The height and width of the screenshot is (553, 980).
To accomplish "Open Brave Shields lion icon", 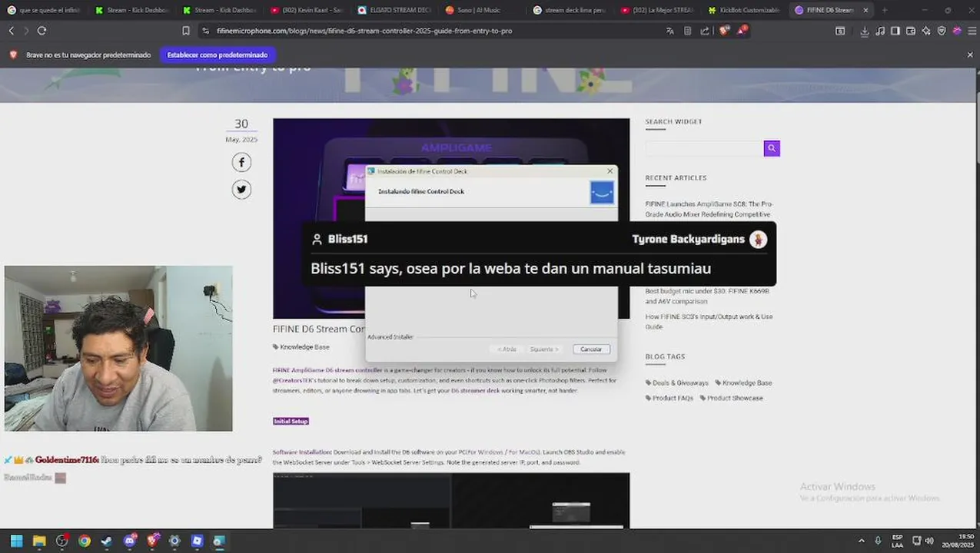I will (724, 31).
